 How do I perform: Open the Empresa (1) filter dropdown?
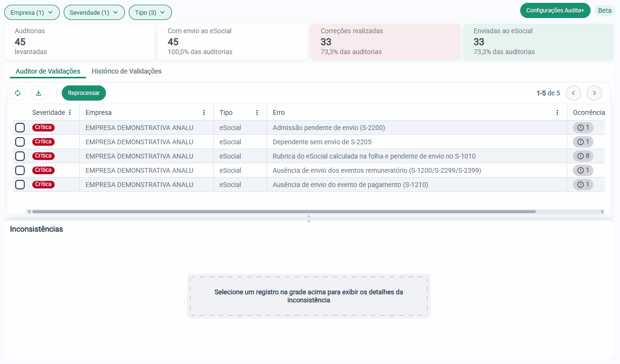point(32,12)
